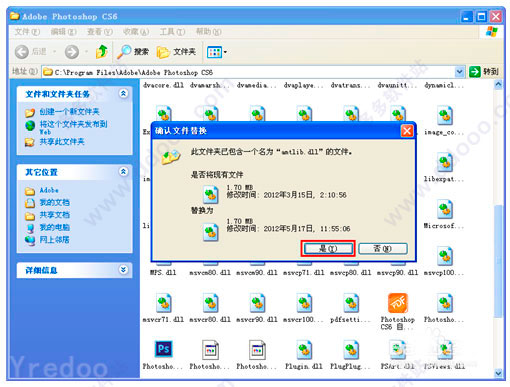Select the image_co... file icon
The image size is (510, 387).
pos(445,115)
